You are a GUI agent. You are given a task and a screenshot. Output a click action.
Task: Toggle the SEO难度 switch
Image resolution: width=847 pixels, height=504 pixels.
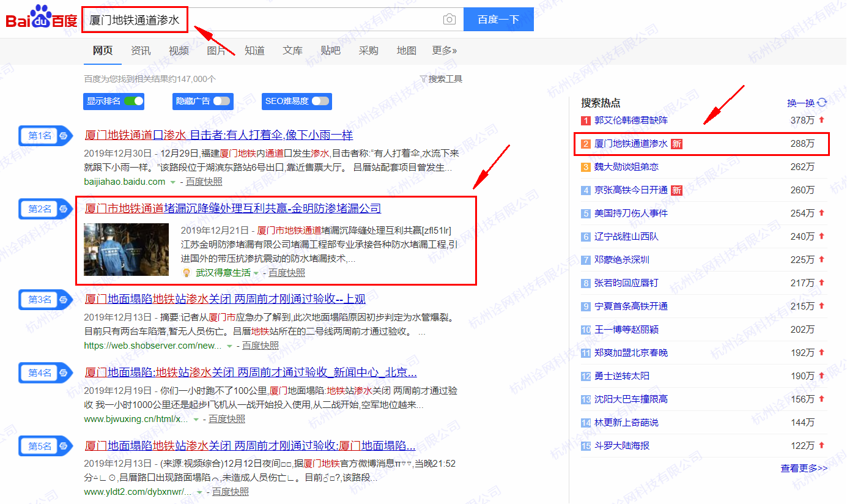(x=320, y=101)
